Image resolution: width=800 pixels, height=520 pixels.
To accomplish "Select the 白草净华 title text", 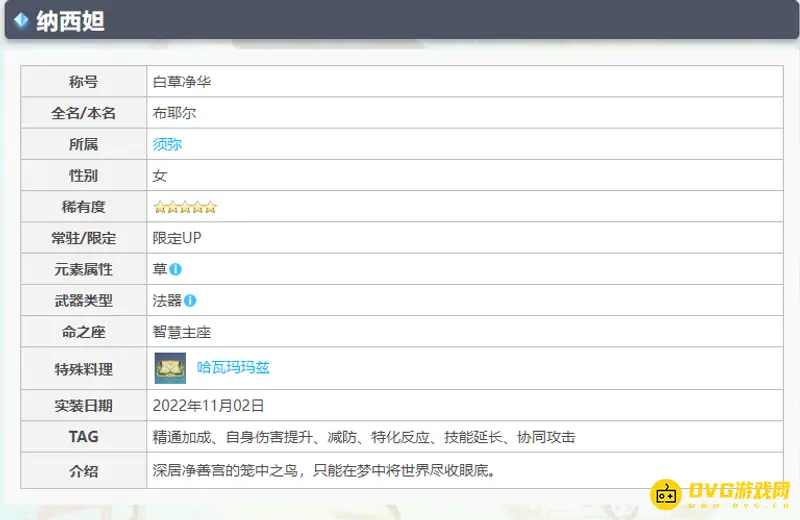I will point(182,82).
